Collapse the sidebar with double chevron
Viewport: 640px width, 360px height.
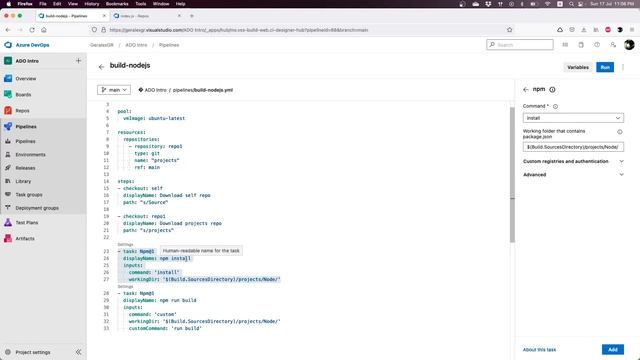click(78, 352)
